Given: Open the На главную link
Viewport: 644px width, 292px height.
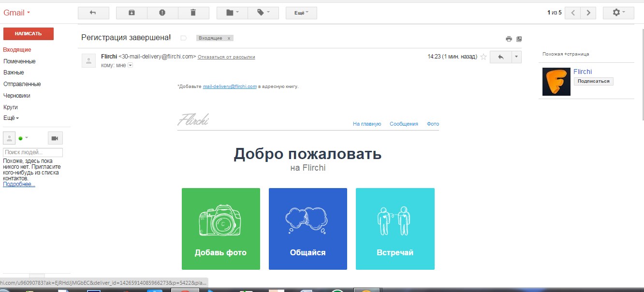Looking at the screenshot, I should tap(367, 124).
